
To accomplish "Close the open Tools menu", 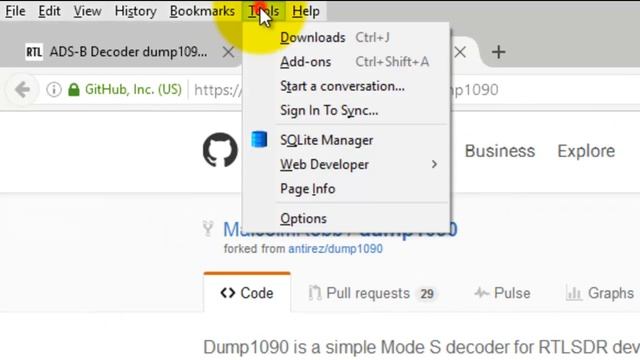I will pos(264,11).
